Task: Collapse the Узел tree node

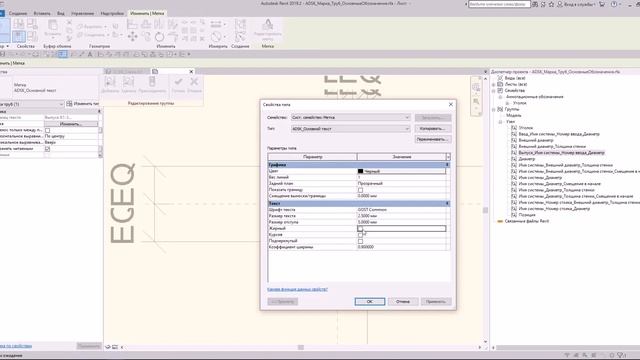Action: [x=500, y=122]
